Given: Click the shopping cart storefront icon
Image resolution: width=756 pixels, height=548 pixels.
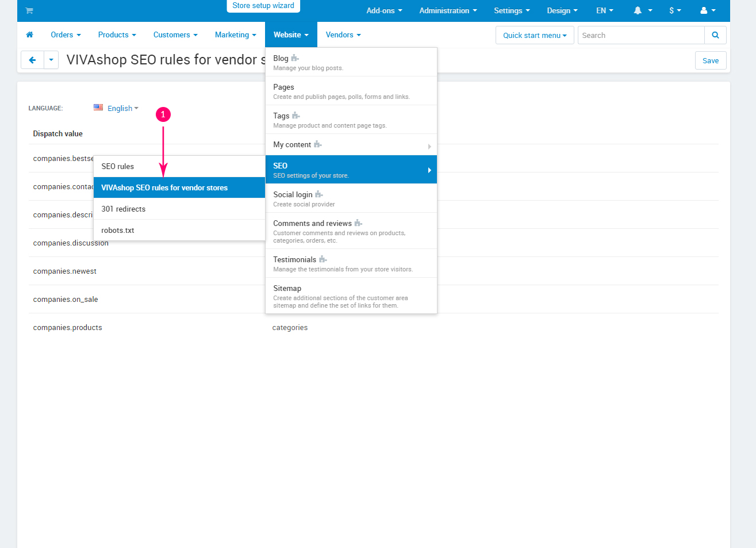Looking at the screenshot, I should [29, 10].
